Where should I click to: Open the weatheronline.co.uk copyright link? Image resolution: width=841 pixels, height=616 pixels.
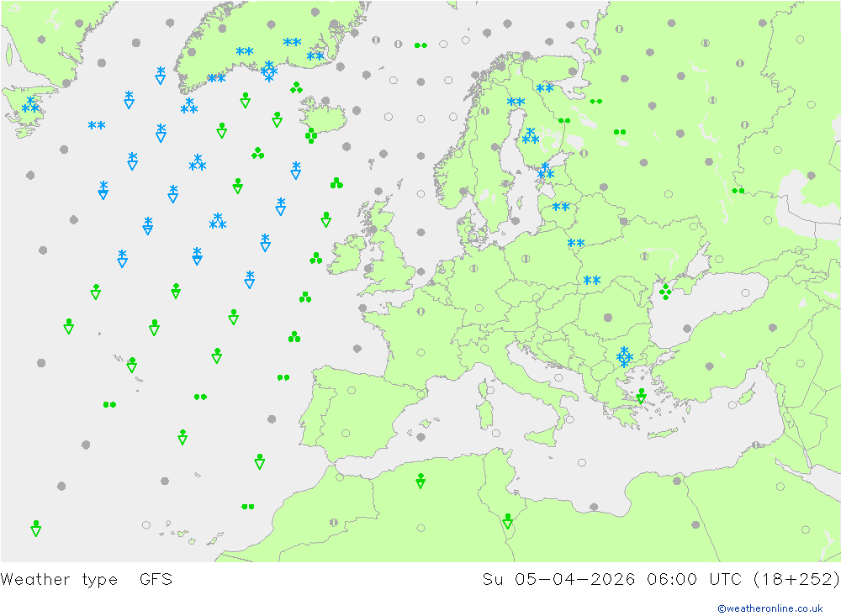770,608
